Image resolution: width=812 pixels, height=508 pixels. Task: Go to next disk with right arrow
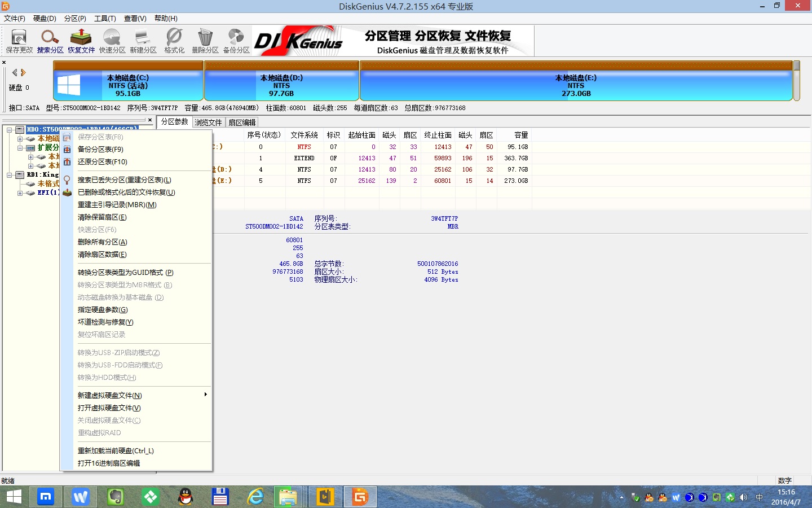23,72
